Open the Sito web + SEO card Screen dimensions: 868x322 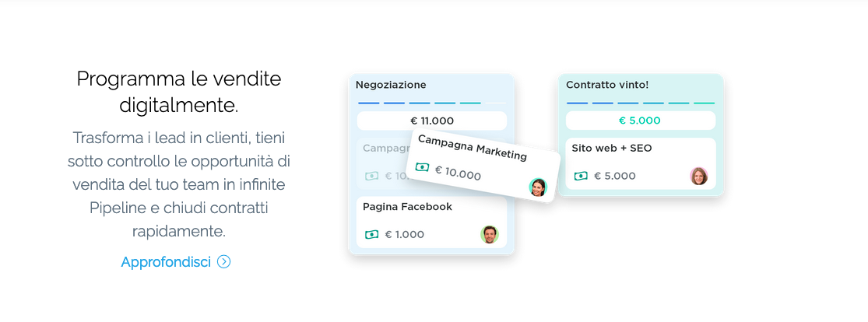click(641, 164)
